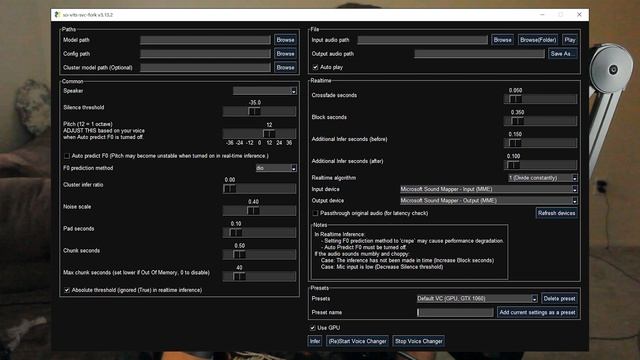This screenshot has width=640, height=360.
Task: Click the Model path input field
Action: point(205,40)
